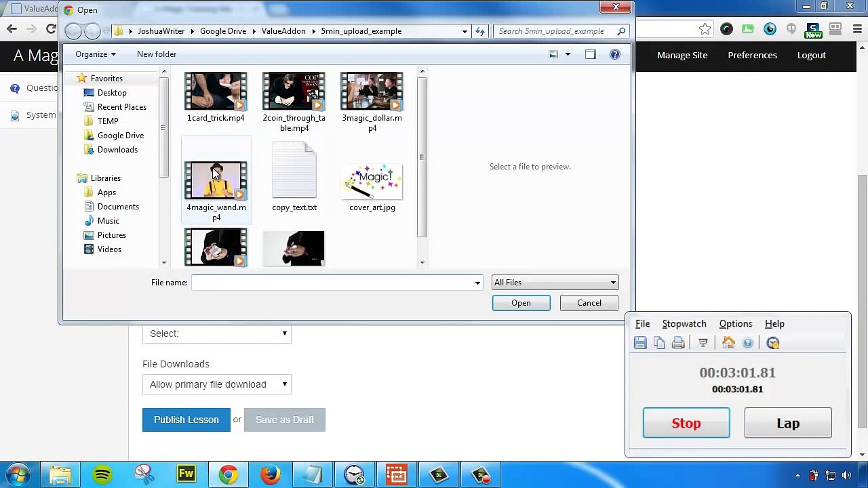Screen dimensions: 868x488
Task: Select the cover_art.jpg image file
Action: click(372, 187)
